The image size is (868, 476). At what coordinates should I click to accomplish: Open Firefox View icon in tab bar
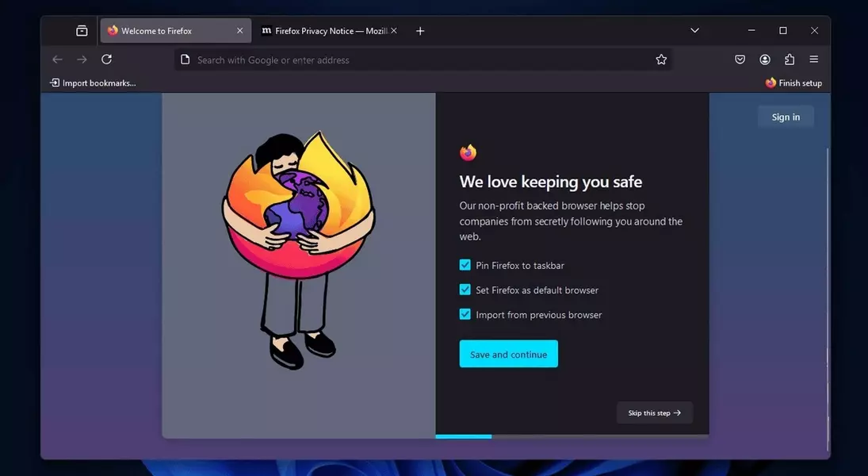[x=82, y=31]
